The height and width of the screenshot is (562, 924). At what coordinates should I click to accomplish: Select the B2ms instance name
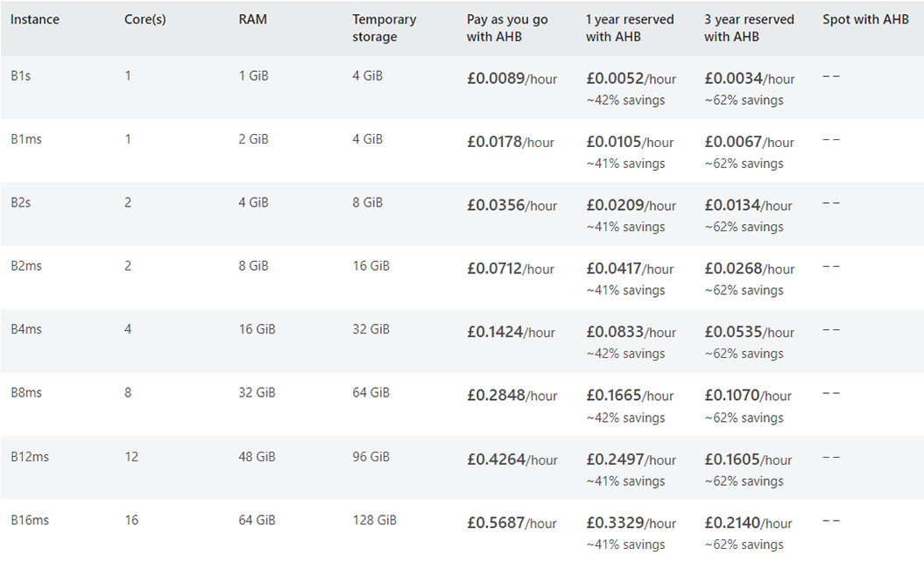pyautogui.click(x=26, y=266)
